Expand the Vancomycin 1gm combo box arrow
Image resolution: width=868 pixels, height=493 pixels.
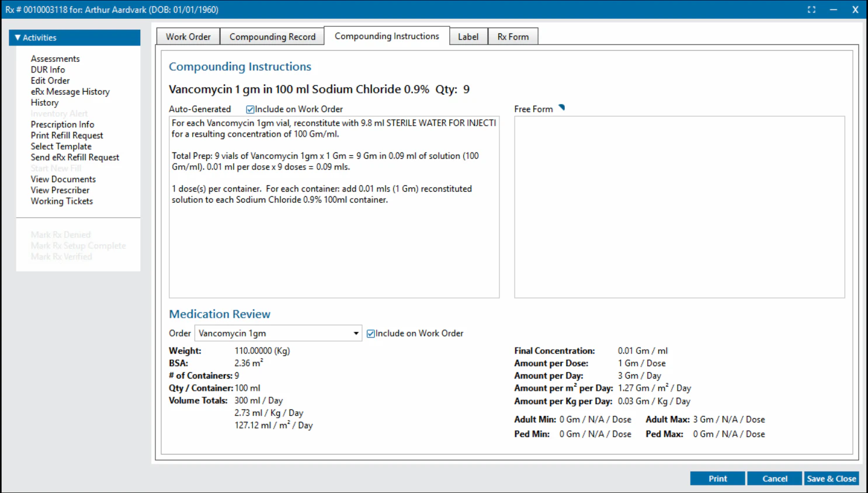pyautogui.click(x=356, y=333)
